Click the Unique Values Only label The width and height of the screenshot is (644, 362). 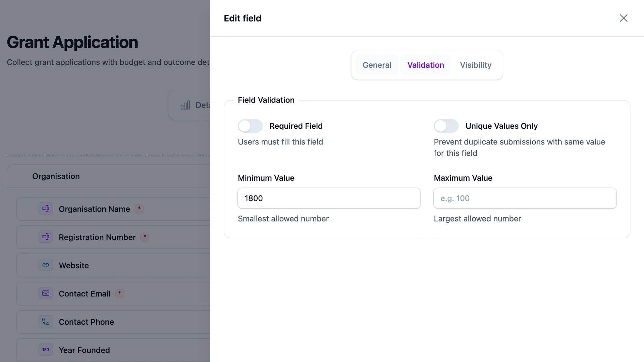click(x=501, y=126)
